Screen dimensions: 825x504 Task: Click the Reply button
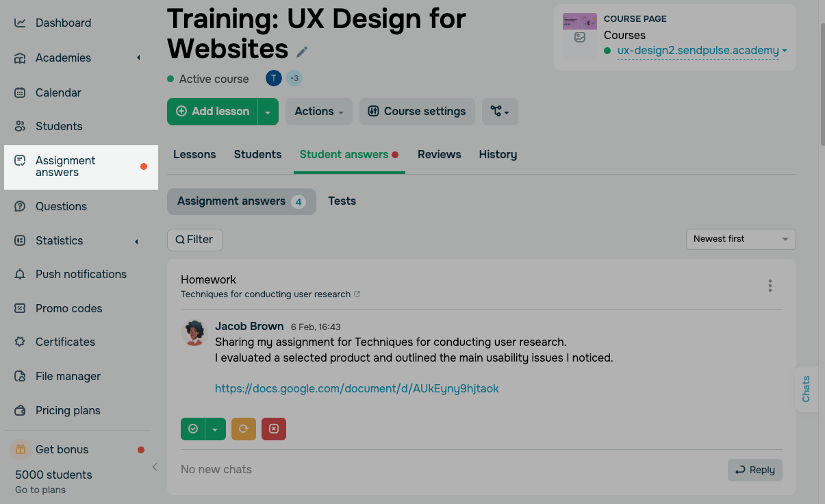754,470
